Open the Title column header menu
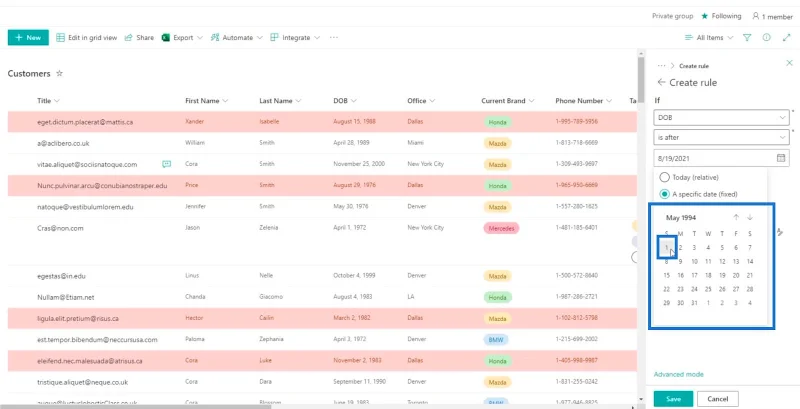Screen dimensions: 800x409 click(48, 100)
